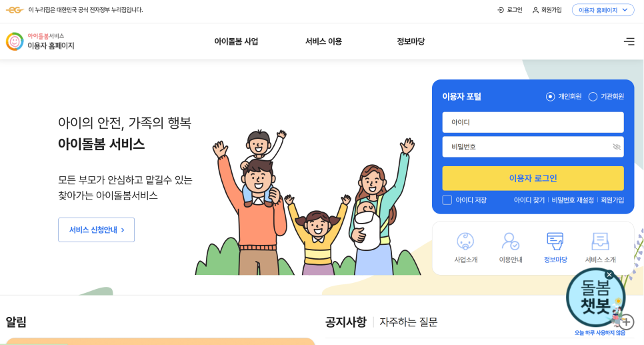Click the 회원가입 person icon in the header
Viewport: 644px width, 345px height.
click(x=535, y=10)
